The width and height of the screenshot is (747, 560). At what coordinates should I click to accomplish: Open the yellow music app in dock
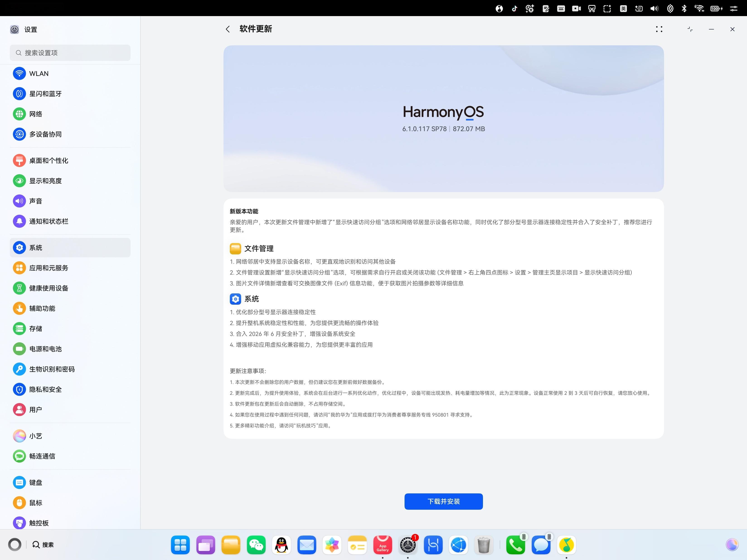pyautogui.click(x=566, y=545)
